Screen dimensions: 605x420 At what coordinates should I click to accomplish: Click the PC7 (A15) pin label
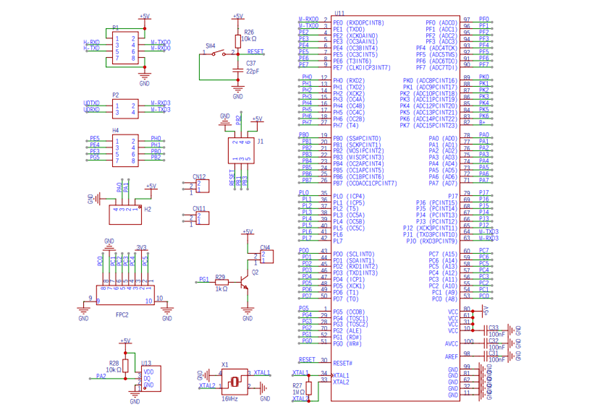point(443,254)
